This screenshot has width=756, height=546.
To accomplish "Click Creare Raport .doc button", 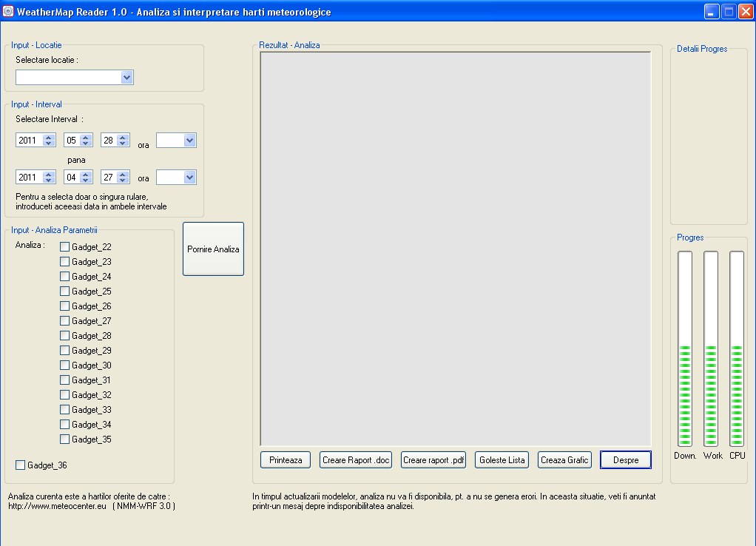I will tap(355, 459).
